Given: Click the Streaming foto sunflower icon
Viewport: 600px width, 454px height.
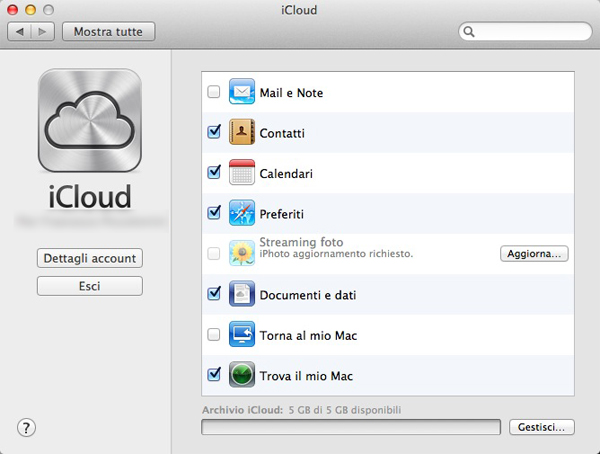Looking at the screenshot, I should click(x=242, y=253).
